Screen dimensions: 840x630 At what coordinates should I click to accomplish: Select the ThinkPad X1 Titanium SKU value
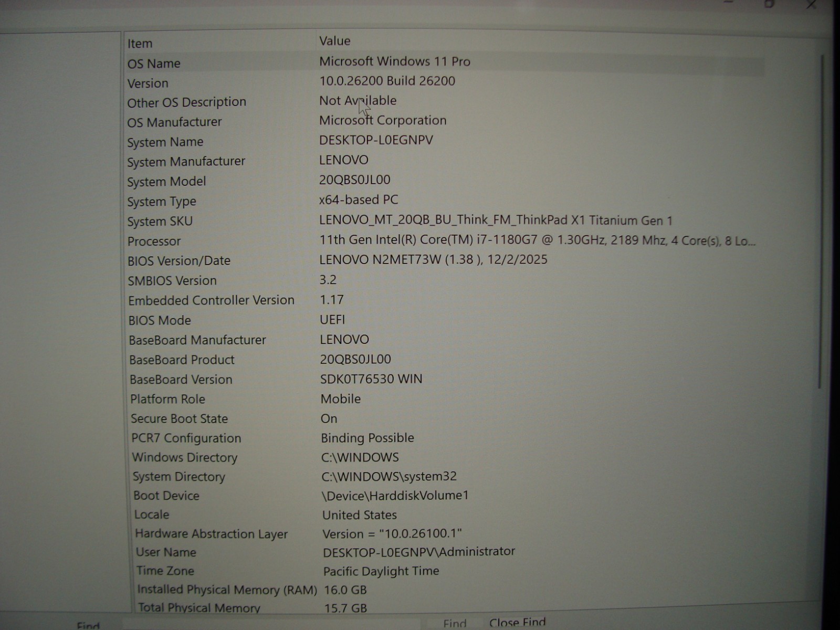[496, 220]
